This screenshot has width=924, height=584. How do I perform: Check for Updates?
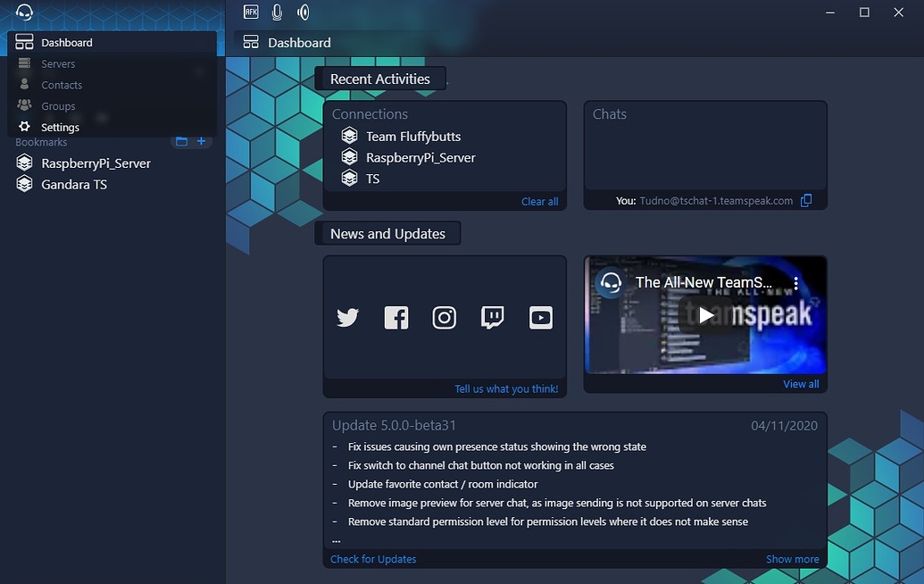[x=372, y=558]
